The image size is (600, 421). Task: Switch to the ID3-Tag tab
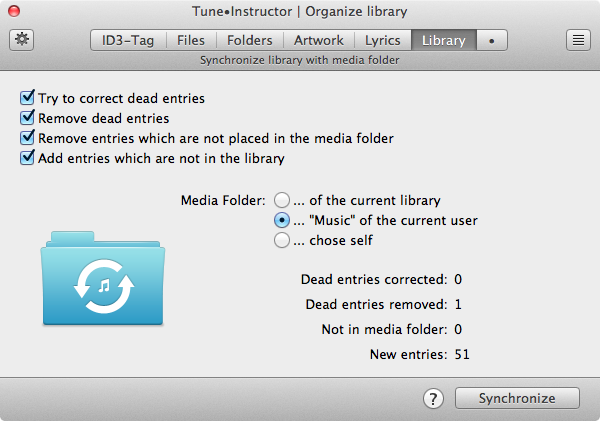coord(128,40)
